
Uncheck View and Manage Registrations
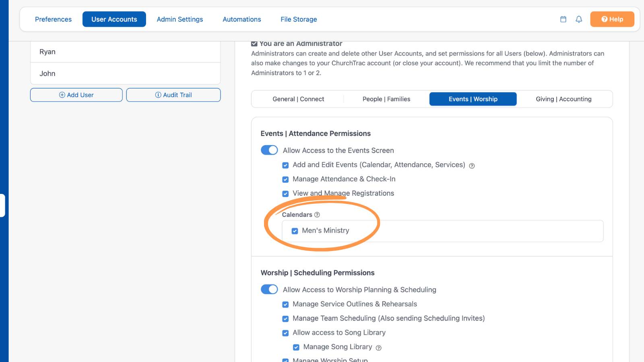click(285, 194)
